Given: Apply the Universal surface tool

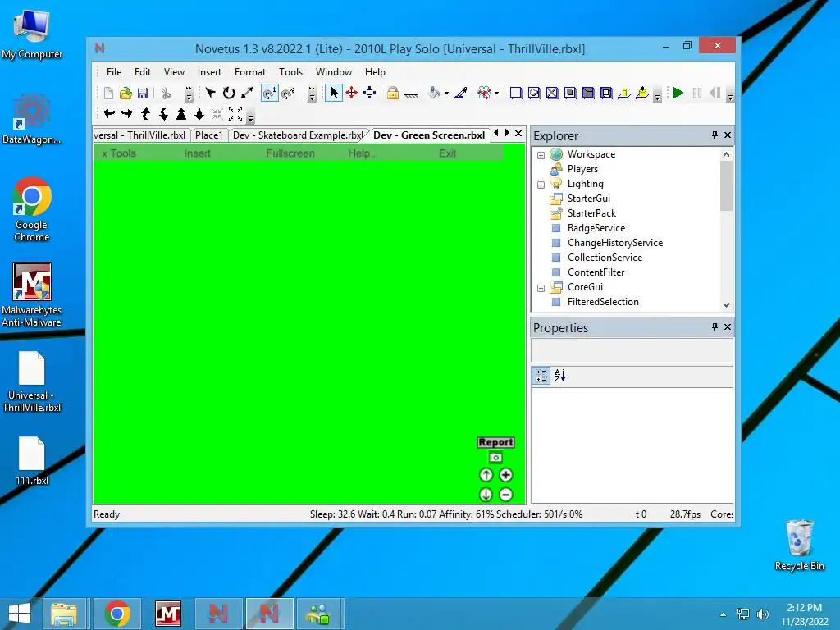Looking at the screenshot, I should (x=606, y=94).
